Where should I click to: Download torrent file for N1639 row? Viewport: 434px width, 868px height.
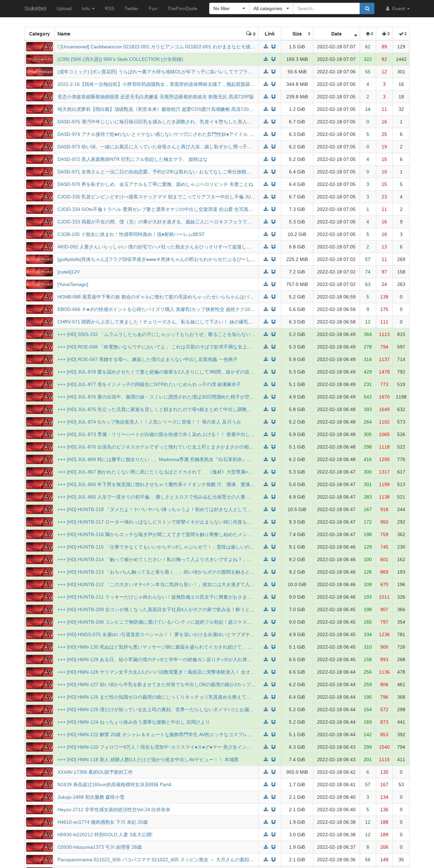(266, 785)
